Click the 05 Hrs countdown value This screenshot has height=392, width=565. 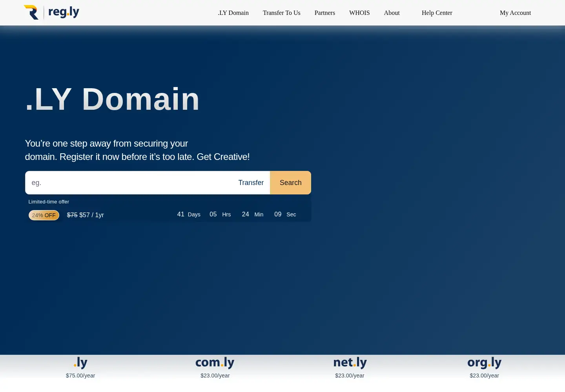pos(220,214)
